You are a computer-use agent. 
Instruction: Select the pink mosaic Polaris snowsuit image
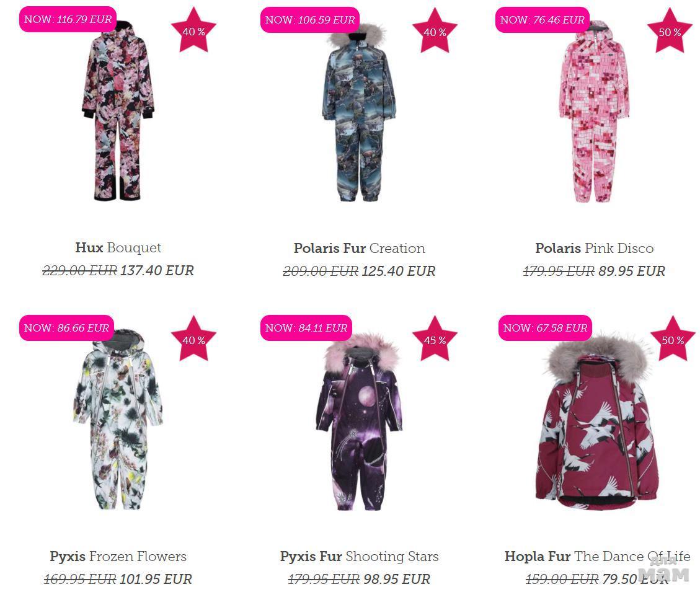[x=594, y=112]
